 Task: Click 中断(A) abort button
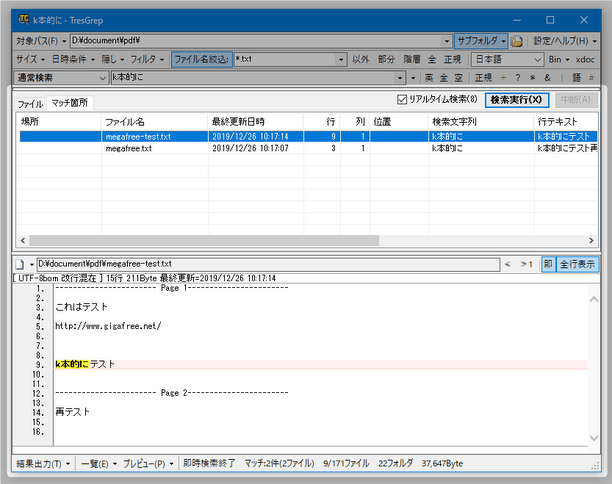(576, 100)
